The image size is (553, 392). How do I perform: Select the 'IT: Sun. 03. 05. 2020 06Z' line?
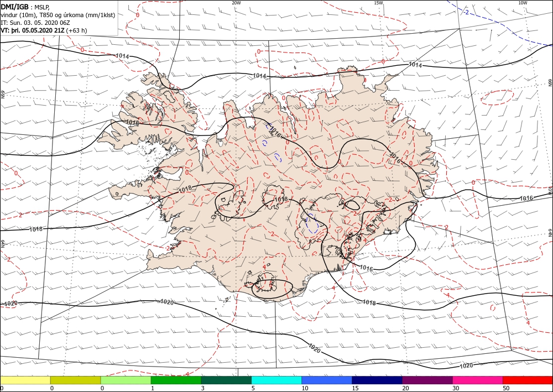(x=35, y=23)
